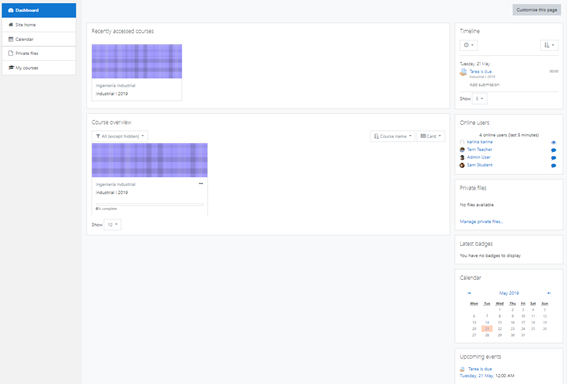Click Customise this page button
This screenshot has width=567, height=384.
(x=537, y=10)
